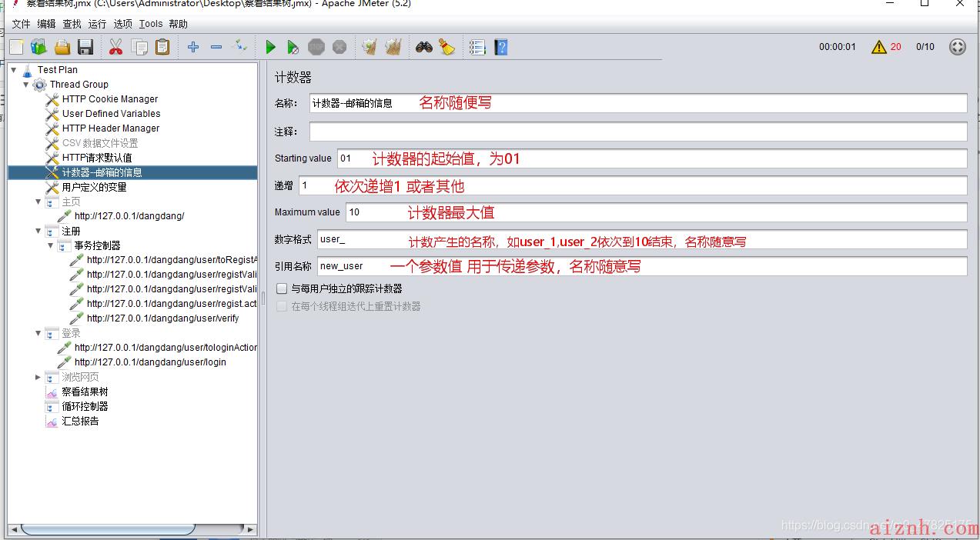Open Search with binoculars icon
Viewport: 980px width, 540px height.
coord(423,47)
